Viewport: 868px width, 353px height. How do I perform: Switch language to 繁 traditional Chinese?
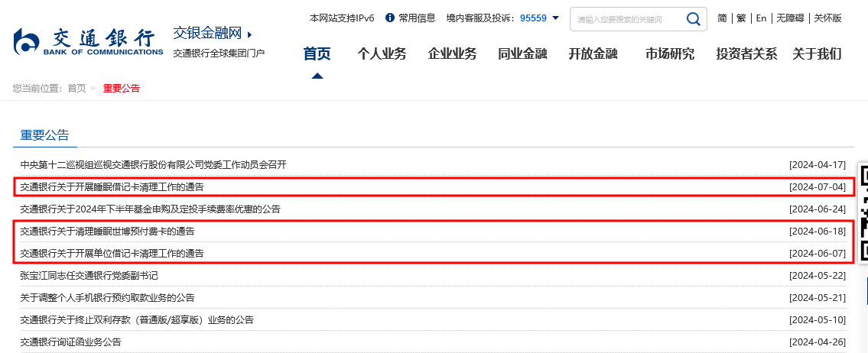[740, 18]
